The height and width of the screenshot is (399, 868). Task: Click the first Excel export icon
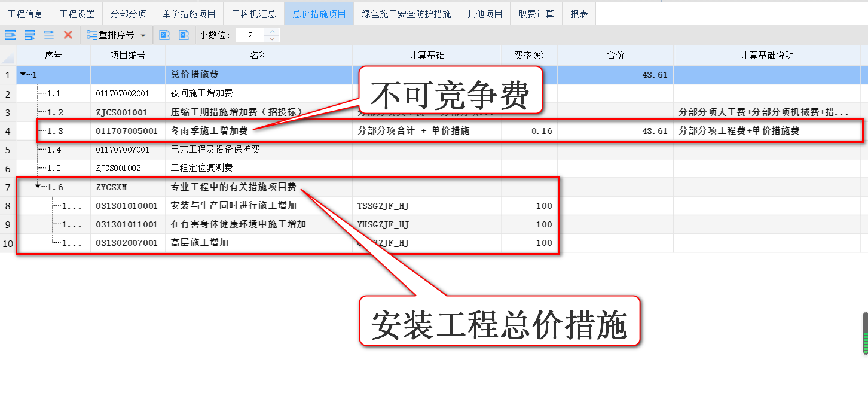coord(164,35)
